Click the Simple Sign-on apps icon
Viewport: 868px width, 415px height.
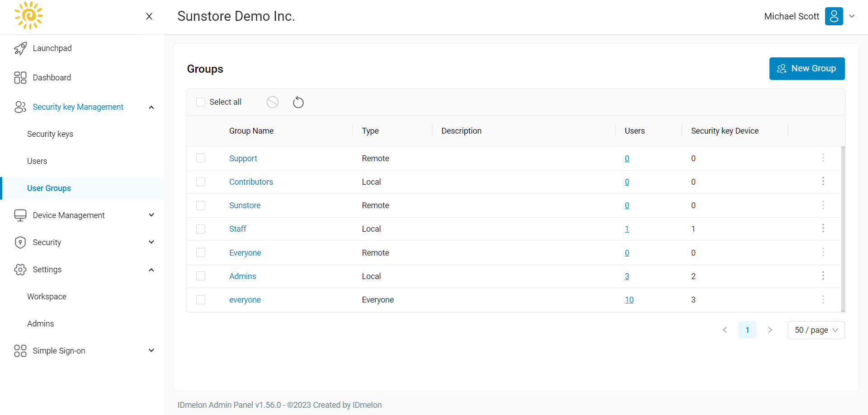tap(20, 351)
